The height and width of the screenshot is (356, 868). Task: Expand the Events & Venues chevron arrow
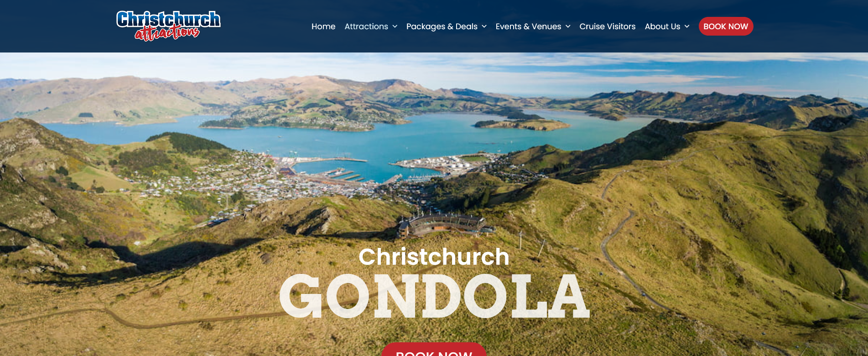[x=568, y=26]
